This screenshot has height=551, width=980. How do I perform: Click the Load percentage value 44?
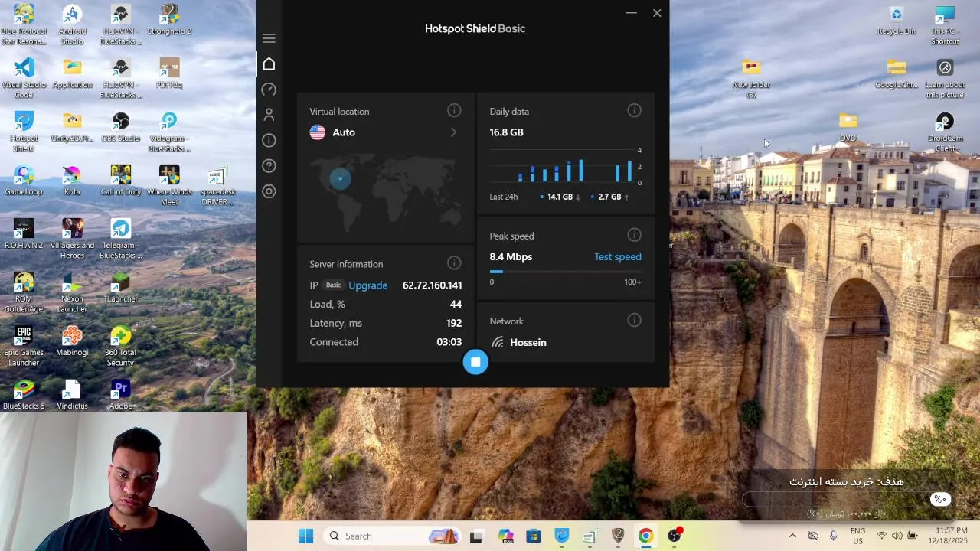click(456, 304)
